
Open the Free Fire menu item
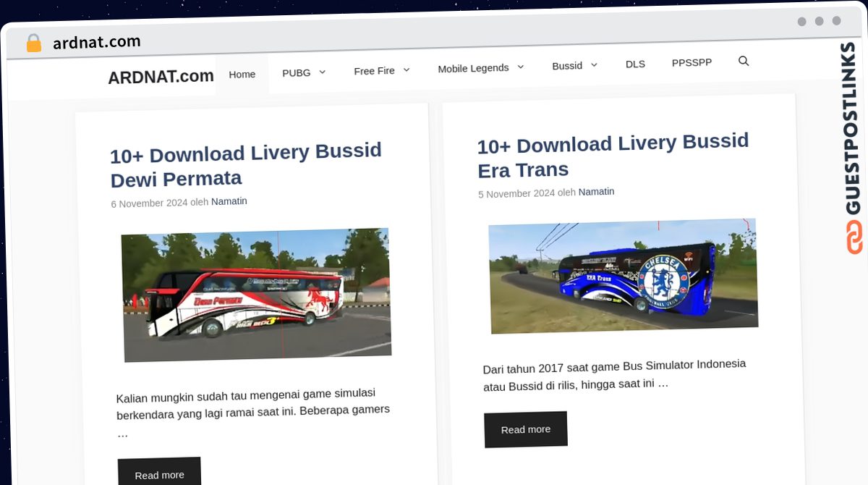point(374,71)
